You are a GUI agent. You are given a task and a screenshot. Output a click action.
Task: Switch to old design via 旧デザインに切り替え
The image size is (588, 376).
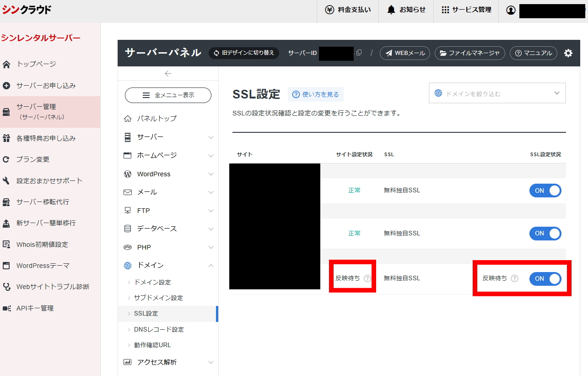(244, 53)
